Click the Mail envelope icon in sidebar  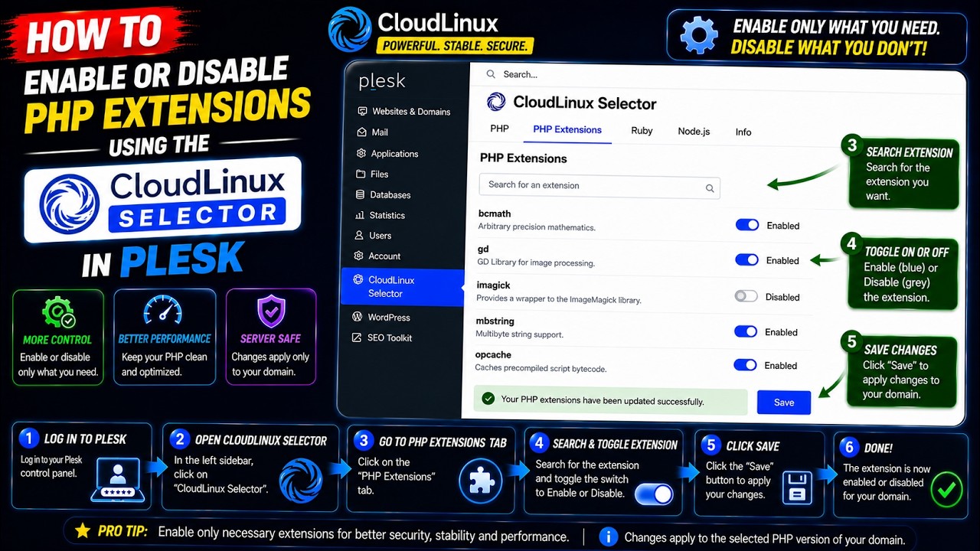(x=362, y=132)
